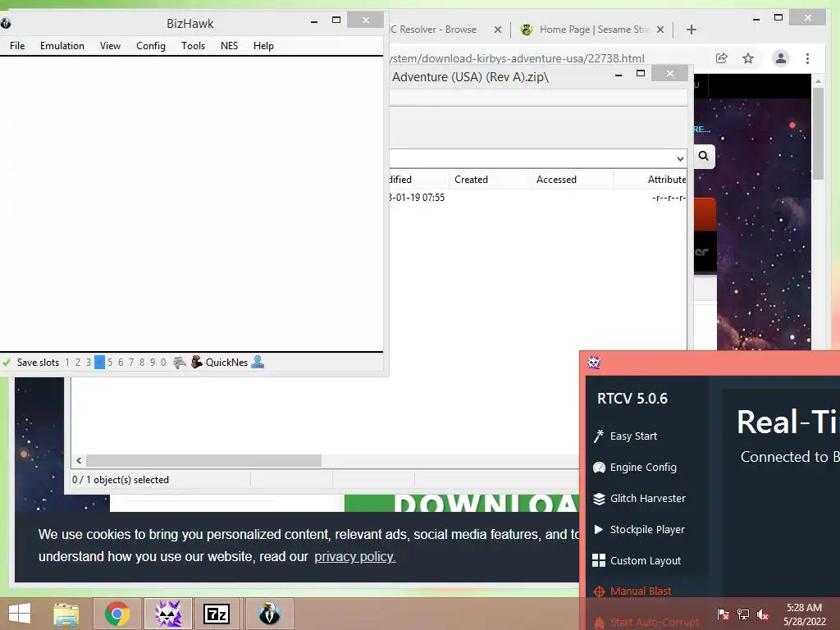
Task: Open the Chrome profile avatar
Action: click(781, 58)
